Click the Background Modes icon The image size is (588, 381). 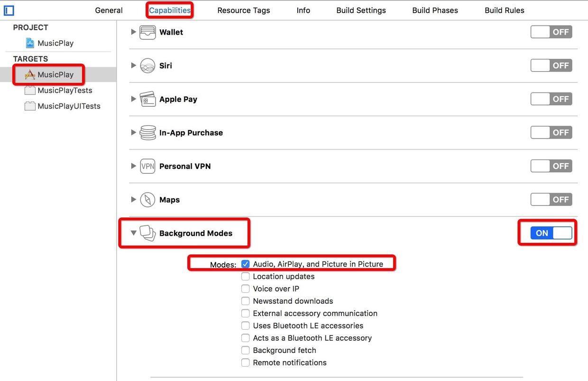147,233
